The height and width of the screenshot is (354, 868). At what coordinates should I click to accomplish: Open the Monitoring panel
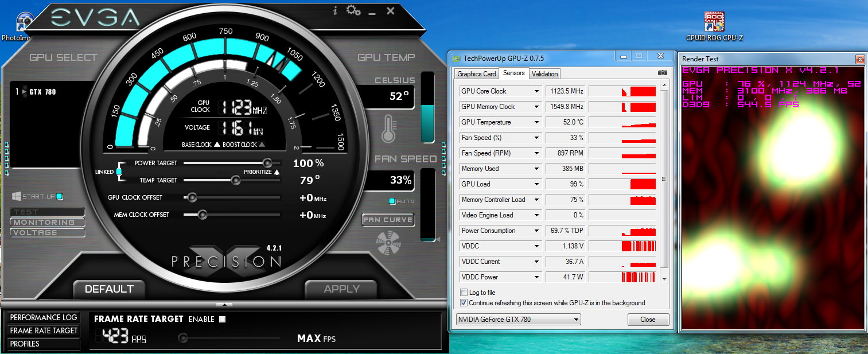(x=47, y=223)
